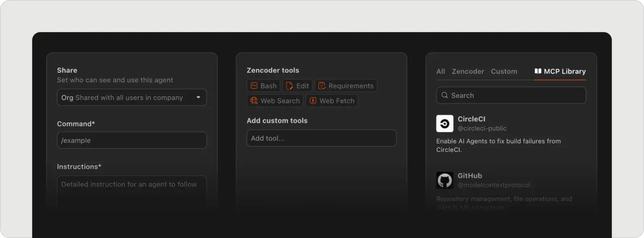Toggle the Requirements tool chip label
The width and height of the screenshot is (644, 238).
point(351,86)
